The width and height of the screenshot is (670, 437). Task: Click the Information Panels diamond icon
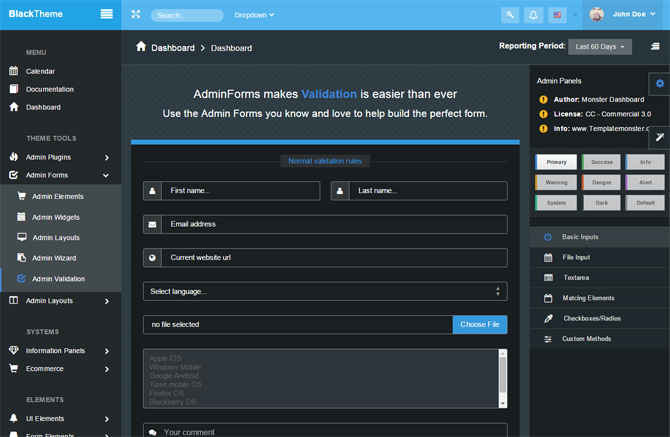[14, 350]
